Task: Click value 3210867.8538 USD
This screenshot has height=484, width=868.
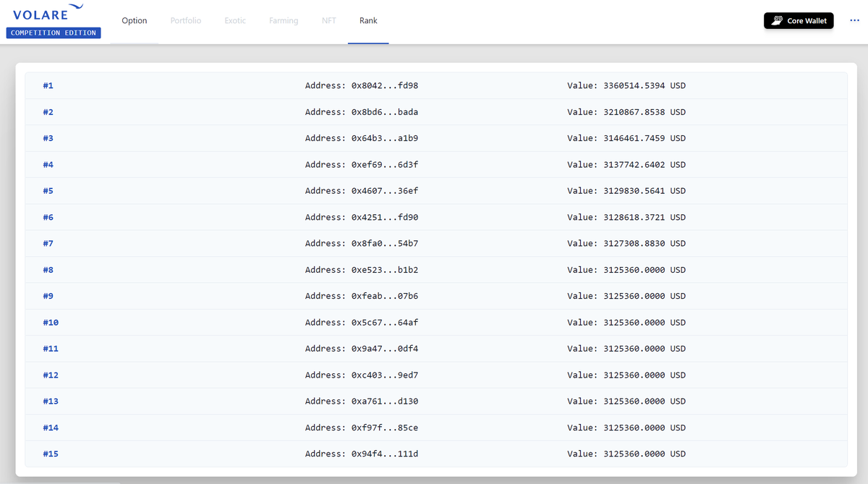Action: (644, 112)
